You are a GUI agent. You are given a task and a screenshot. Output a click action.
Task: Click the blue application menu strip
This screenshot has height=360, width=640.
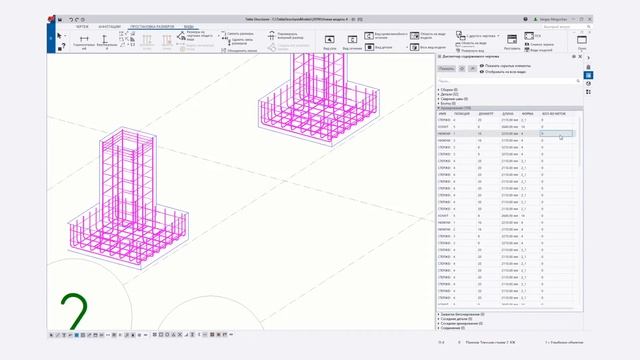[x=51, y=38]
